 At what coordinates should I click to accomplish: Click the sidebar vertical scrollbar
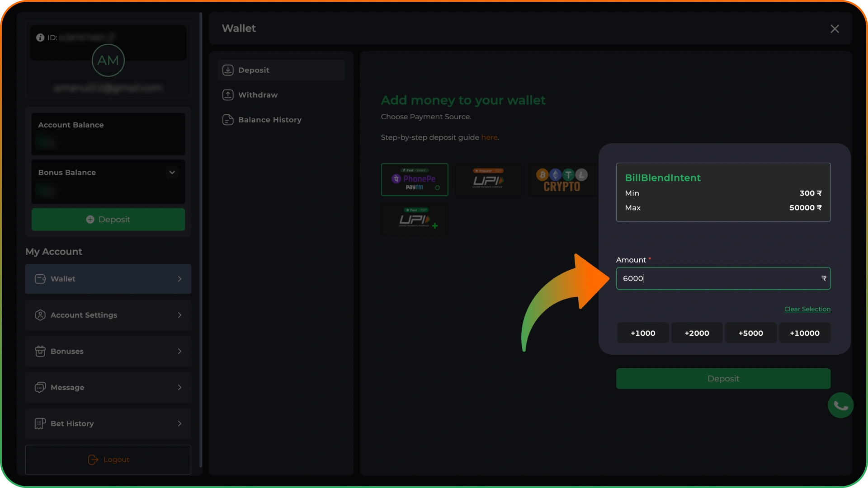201,239
